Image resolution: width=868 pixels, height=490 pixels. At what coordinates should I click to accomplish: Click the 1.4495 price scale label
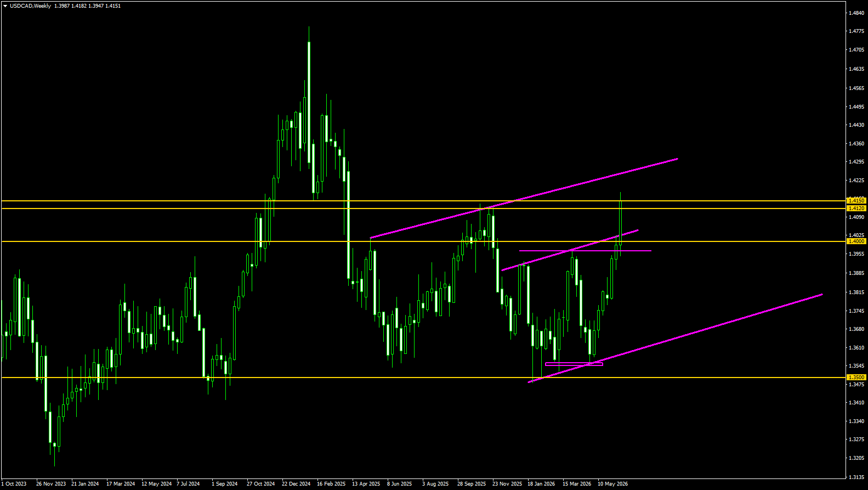pyautogui.click(x=856, y=106)
